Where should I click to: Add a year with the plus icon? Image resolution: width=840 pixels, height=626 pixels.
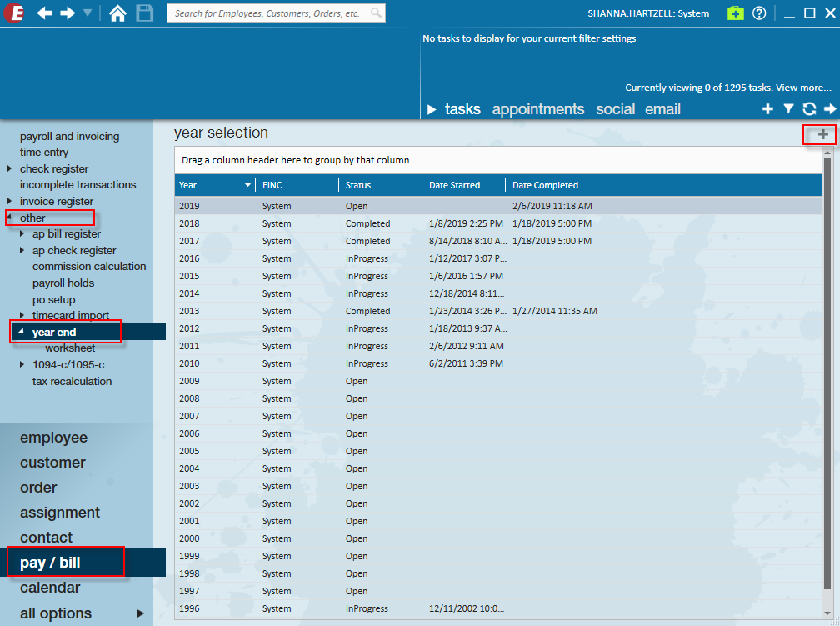[x=822, y=134]
